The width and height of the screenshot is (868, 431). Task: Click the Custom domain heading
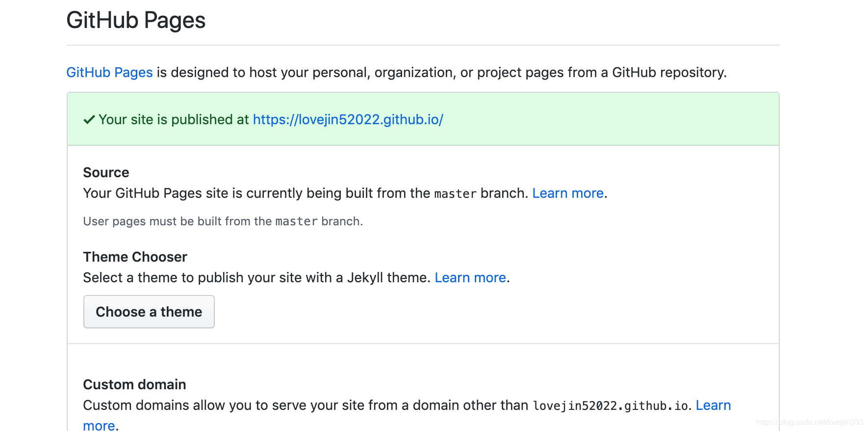click(134, 385)
